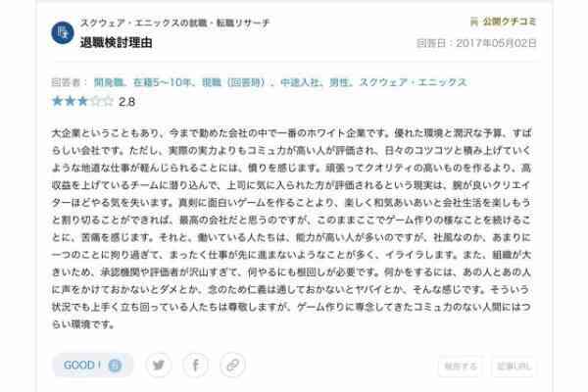588x392 pixels.
Task: Share review via Facebook icon
Action: click(195, 365)
